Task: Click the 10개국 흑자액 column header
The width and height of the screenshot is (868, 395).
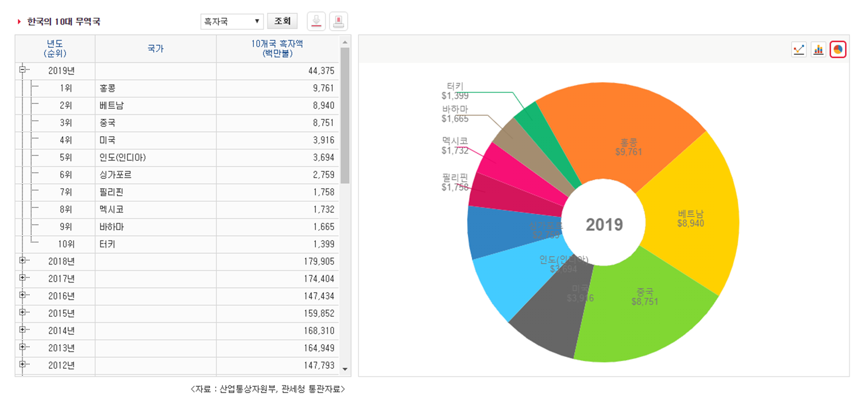Action: pyautogui.click(x=277, y=49)
